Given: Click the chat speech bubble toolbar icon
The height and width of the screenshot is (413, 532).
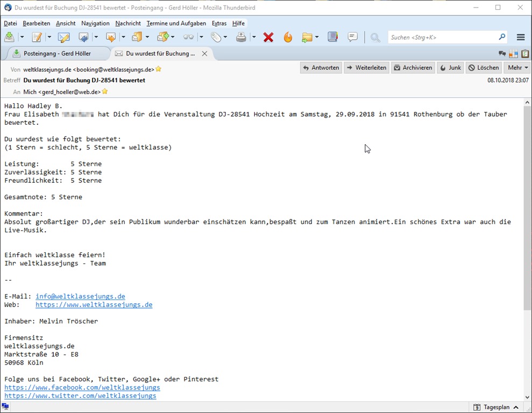Looking at the screenshot, I should 353,37.
